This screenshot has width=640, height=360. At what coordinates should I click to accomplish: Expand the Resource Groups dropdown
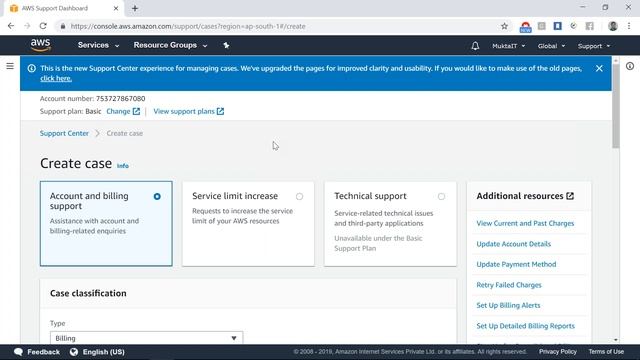coord(170,45)
